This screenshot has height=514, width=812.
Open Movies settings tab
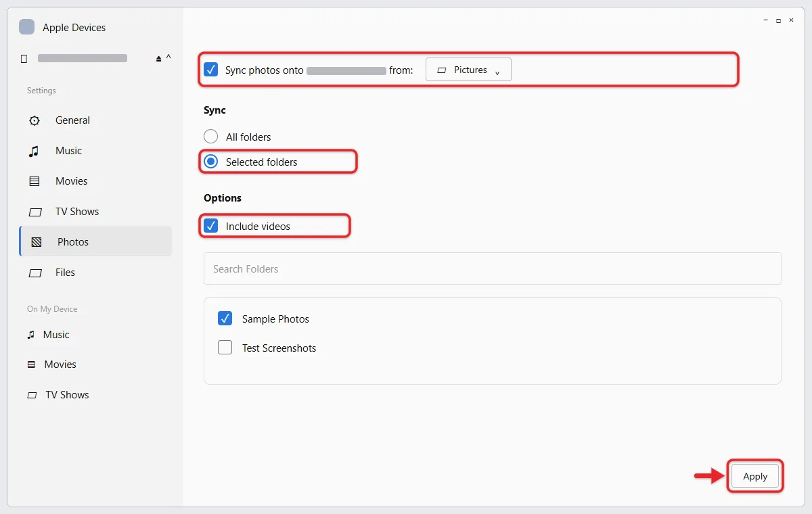pyautogui.click(x=95, y=181)
